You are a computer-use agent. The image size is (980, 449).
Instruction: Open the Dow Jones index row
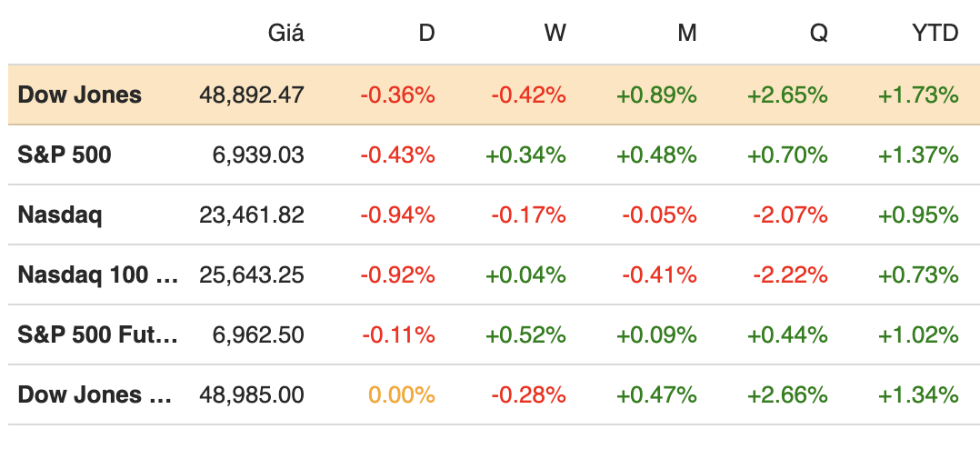pos(80,95)
